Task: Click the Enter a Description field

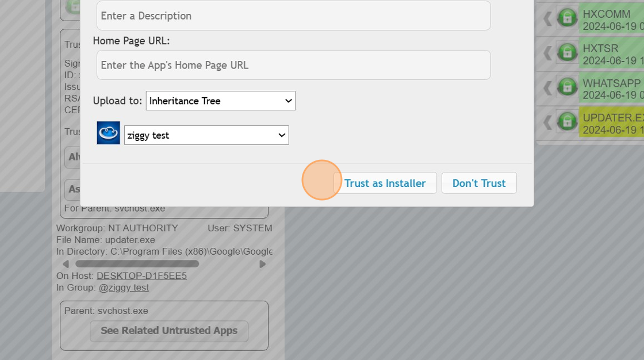Action: coord(293,16)
